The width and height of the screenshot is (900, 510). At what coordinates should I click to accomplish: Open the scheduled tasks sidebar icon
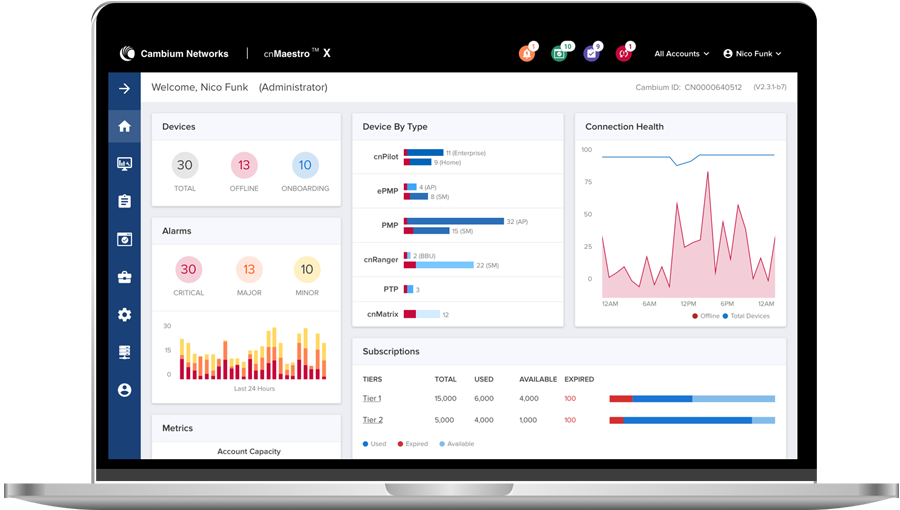(x=124, y=239)
